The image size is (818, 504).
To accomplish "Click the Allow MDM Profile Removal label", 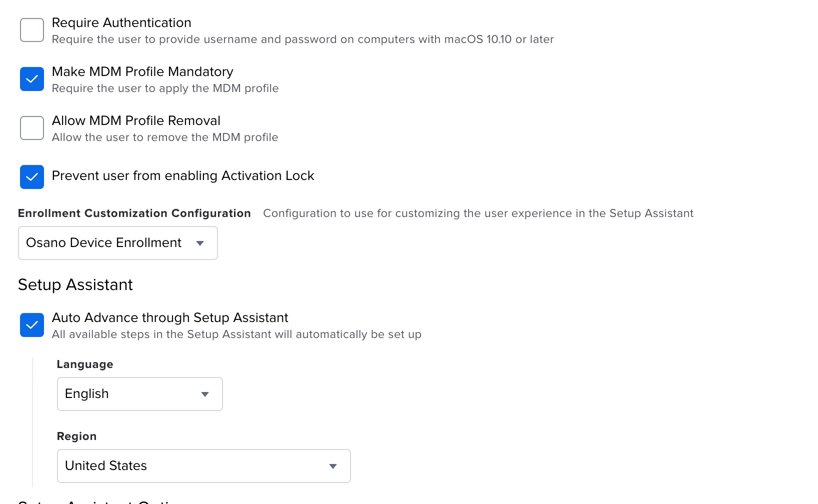I will pyautogui.click(x=136, y=121).
